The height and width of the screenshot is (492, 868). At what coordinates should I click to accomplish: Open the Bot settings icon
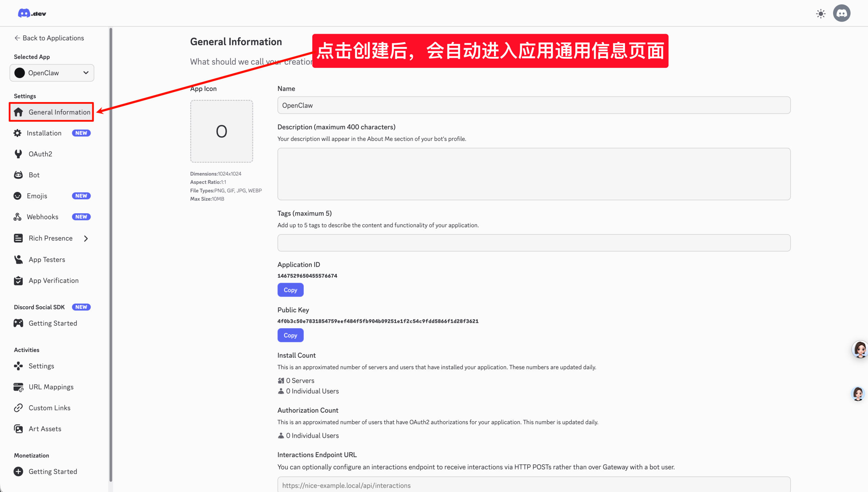tap(18, 175)
